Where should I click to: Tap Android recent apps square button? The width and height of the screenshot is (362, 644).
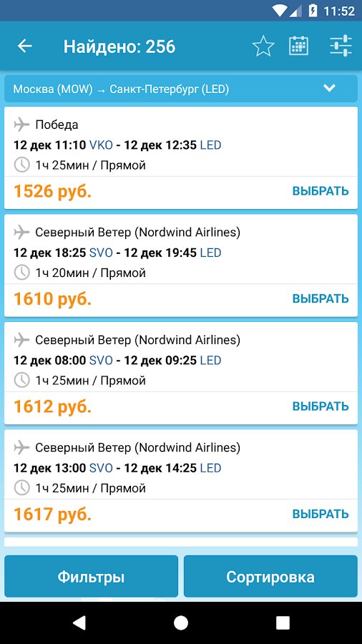283,623
